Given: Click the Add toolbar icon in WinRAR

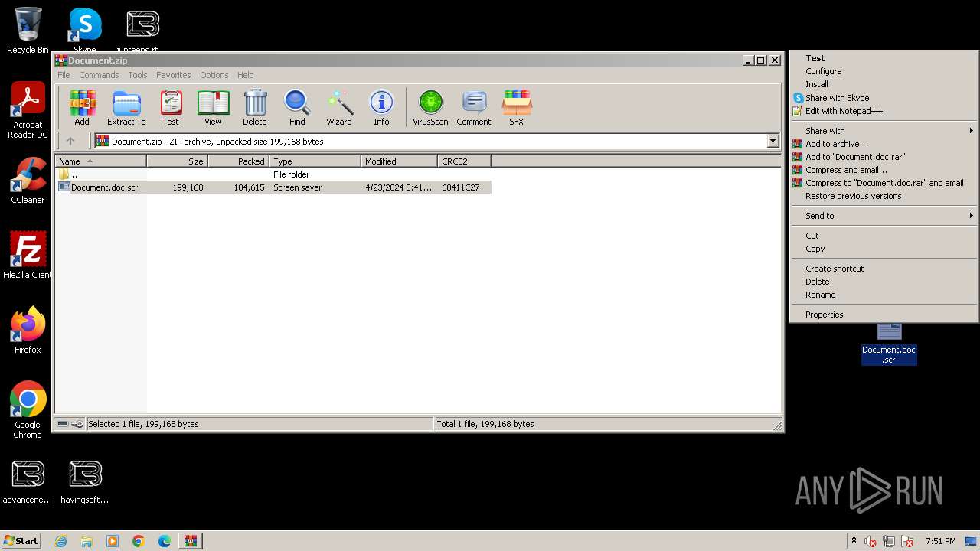Looking at the screenshot, I should [x=82, y=108].
